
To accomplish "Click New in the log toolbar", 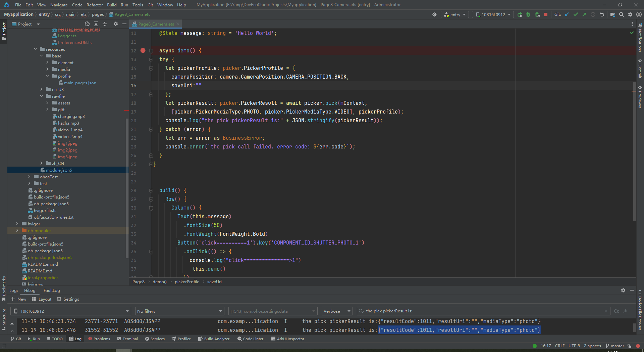I will coord(18,299).
